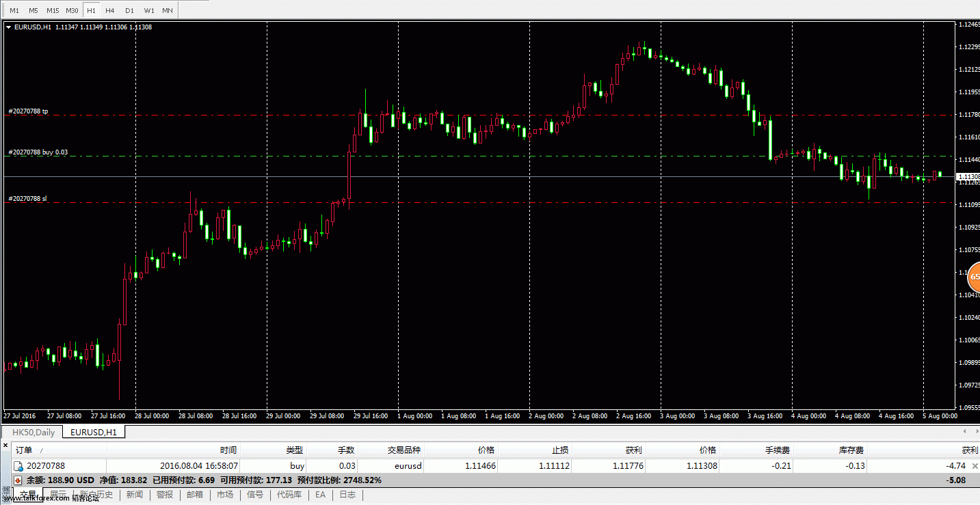
Task: Open the 信号 signals tab
Action: (254, 494)
